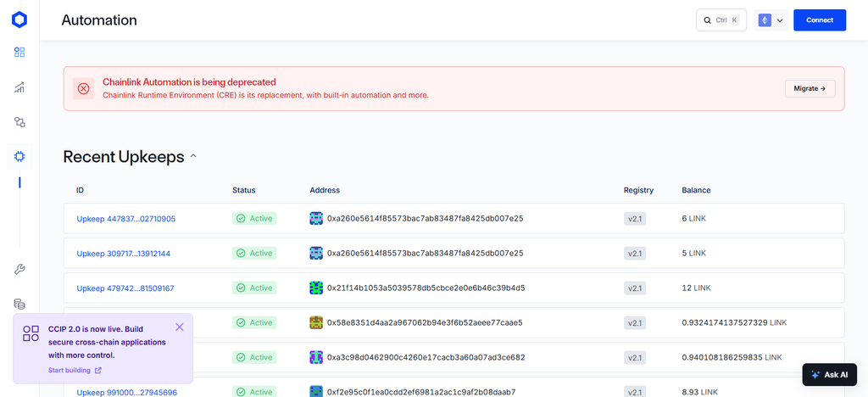Click Active status badge for Upkeep 447837...02710905
The width and height of the screenshot is (868, 397).
(254, 218)
